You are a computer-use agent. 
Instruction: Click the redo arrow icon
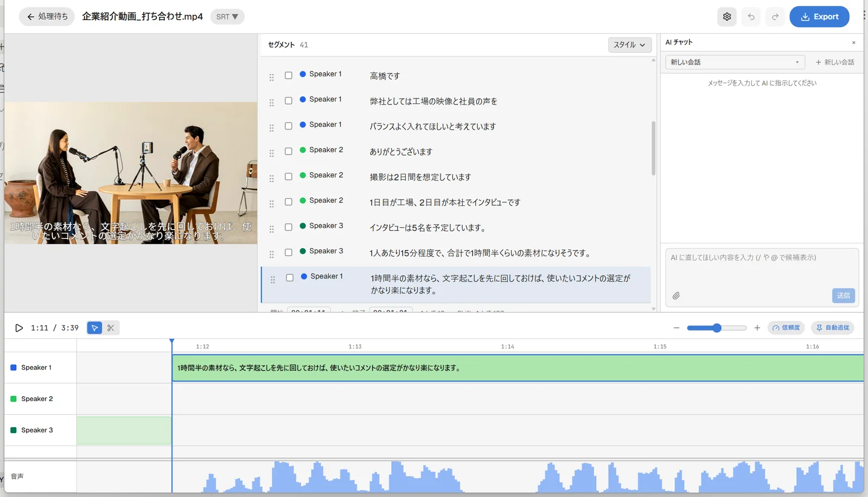[775, 17]
